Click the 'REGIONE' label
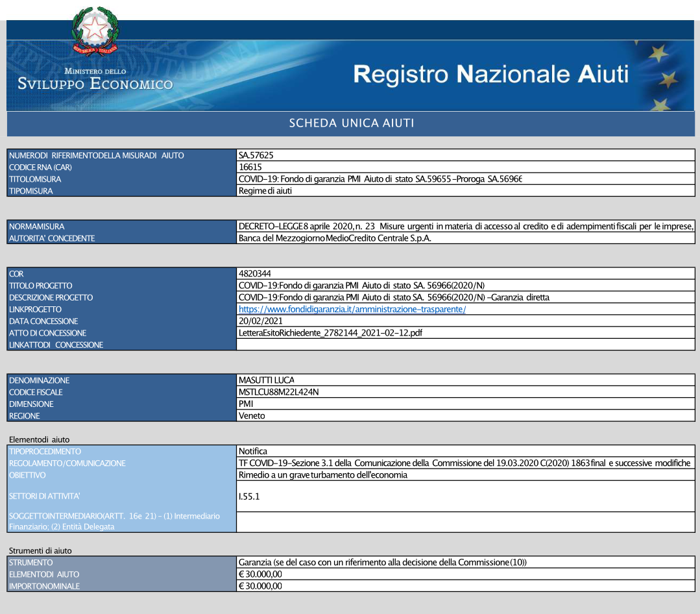This screenshot has height=614, width=700. [25, 416]
